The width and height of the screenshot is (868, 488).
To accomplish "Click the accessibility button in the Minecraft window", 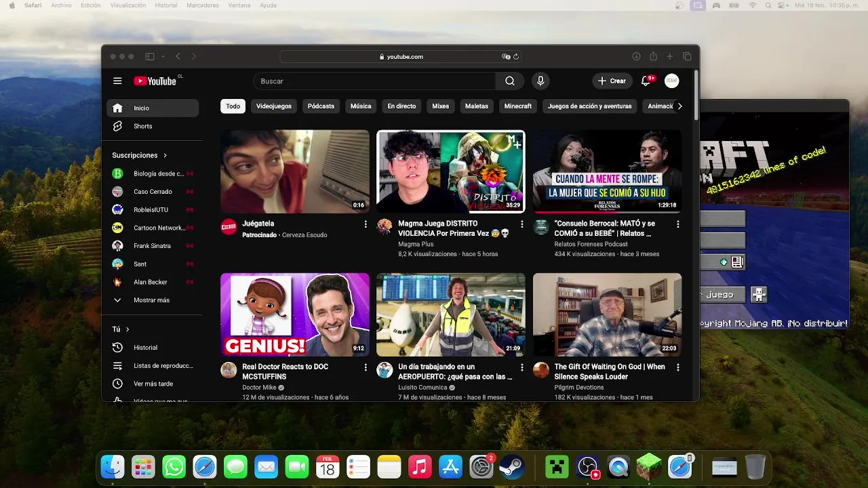I will pyautogui.click(x=759, y=294).
